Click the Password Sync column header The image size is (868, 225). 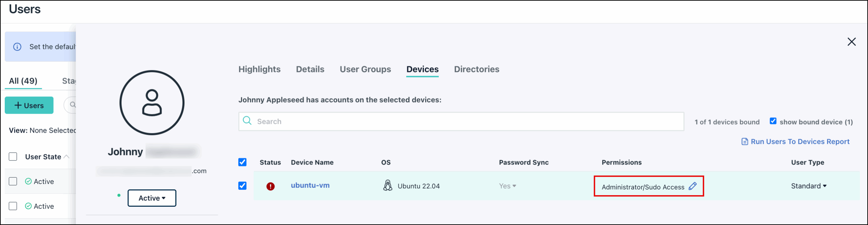[524, 162]
